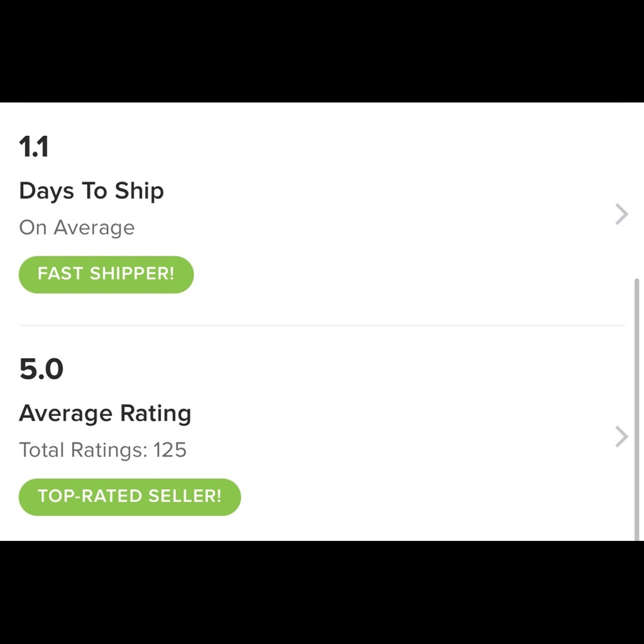The width and height of the screenshot is (644, 644).
Task: Tap the FAST SHIPPER! badge
Action: click(x=106, y=274)
